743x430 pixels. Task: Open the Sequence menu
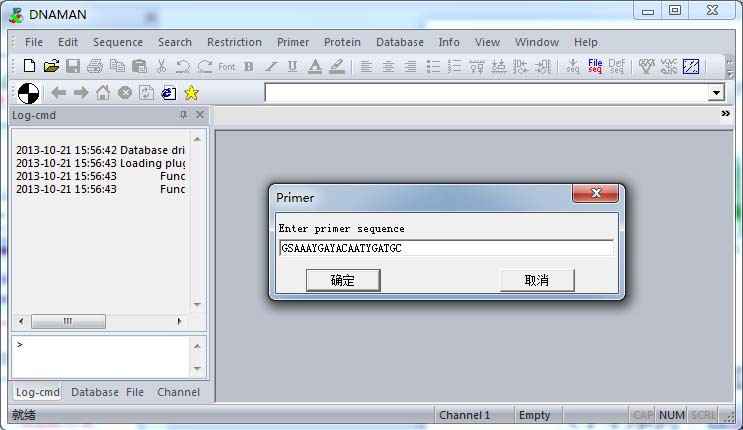point(118,42)
